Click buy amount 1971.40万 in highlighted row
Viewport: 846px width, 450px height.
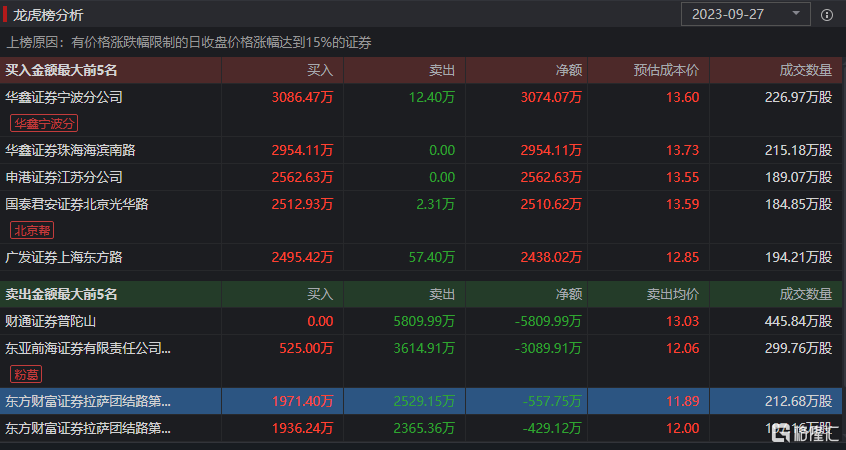(x=303, y=401)
